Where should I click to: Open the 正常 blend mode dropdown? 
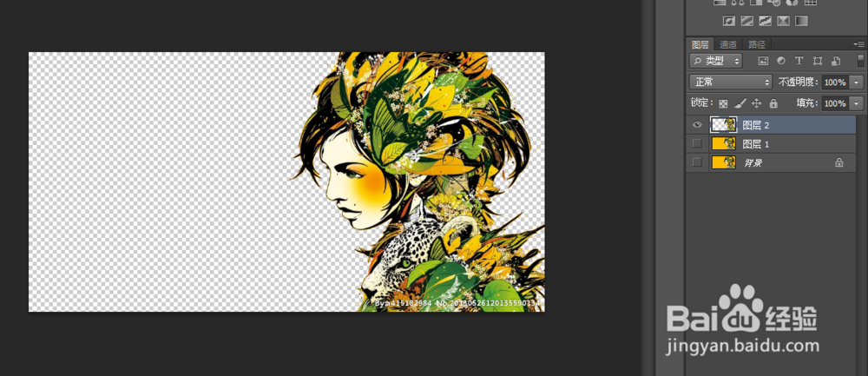pyautogui.click(x=731, y=82)
